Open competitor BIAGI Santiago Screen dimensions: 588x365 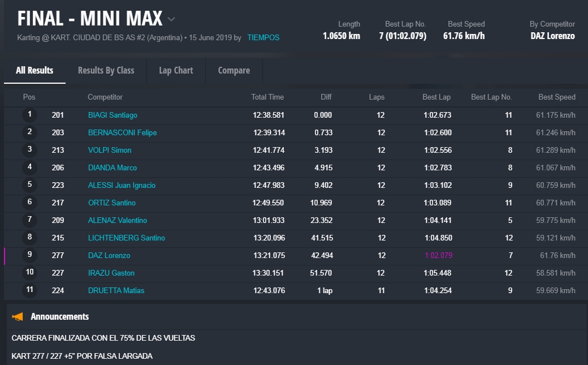point(113,115)
